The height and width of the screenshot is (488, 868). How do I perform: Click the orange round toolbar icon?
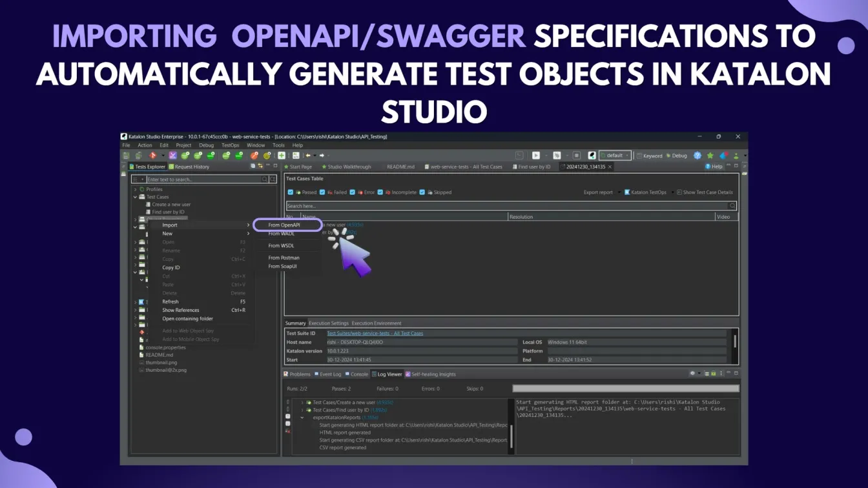(254, 156)
